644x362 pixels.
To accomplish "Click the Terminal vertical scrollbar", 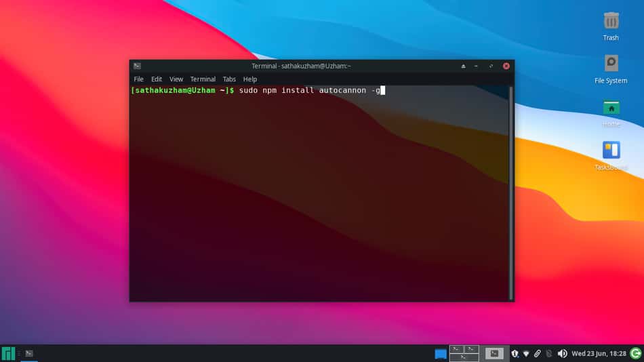I will point(511,193).
